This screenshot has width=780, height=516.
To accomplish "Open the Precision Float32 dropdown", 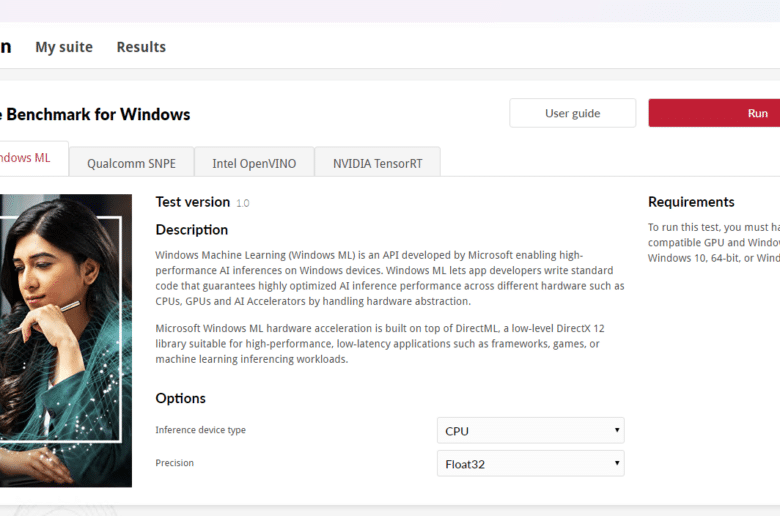I will pyautogui.click(x=530, y=464).
